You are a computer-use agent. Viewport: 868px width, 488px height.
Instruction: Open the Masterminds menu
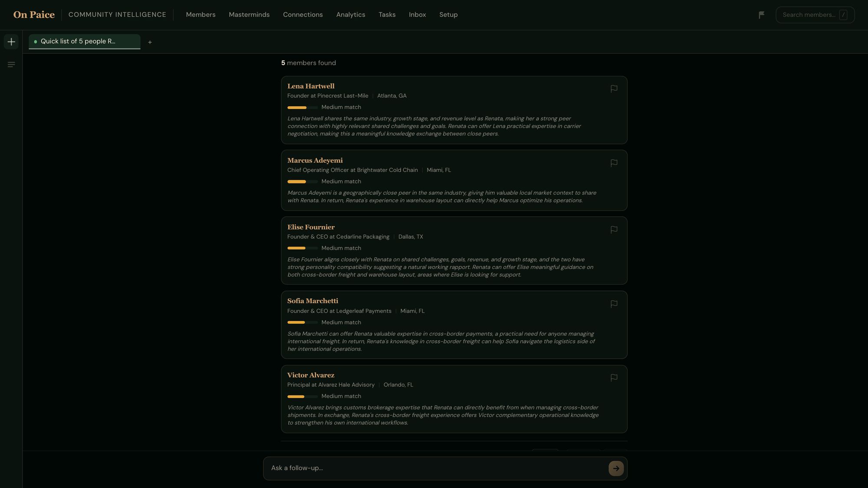[x=249, y=15]
